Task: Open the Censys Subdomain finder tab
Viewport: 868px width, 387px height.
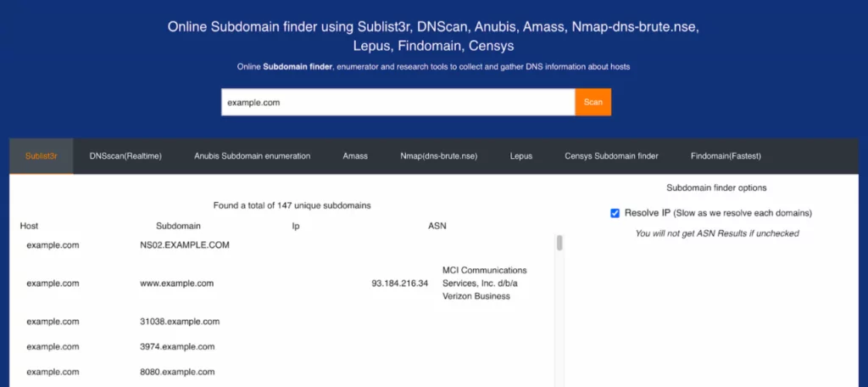Action: [x=611, y=156]
